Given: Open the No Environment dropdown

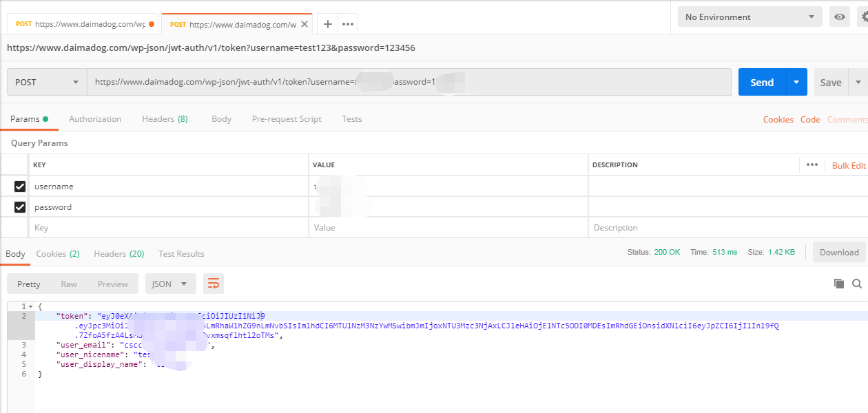Looking at the screenshot, I should [750, 17].
